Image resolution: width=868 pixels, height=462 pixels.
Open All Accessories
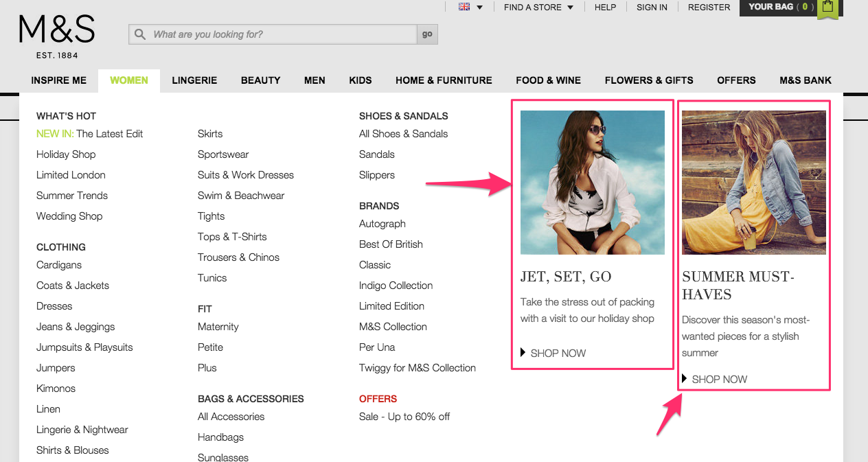231,417
